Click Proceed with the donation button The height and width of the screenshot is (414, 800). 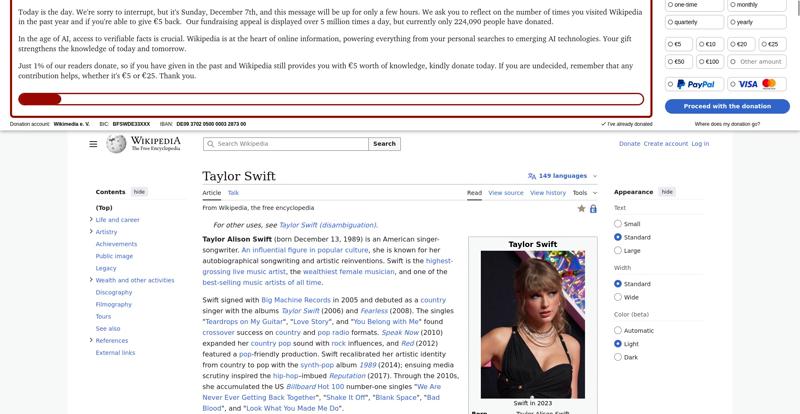point(727,106)
